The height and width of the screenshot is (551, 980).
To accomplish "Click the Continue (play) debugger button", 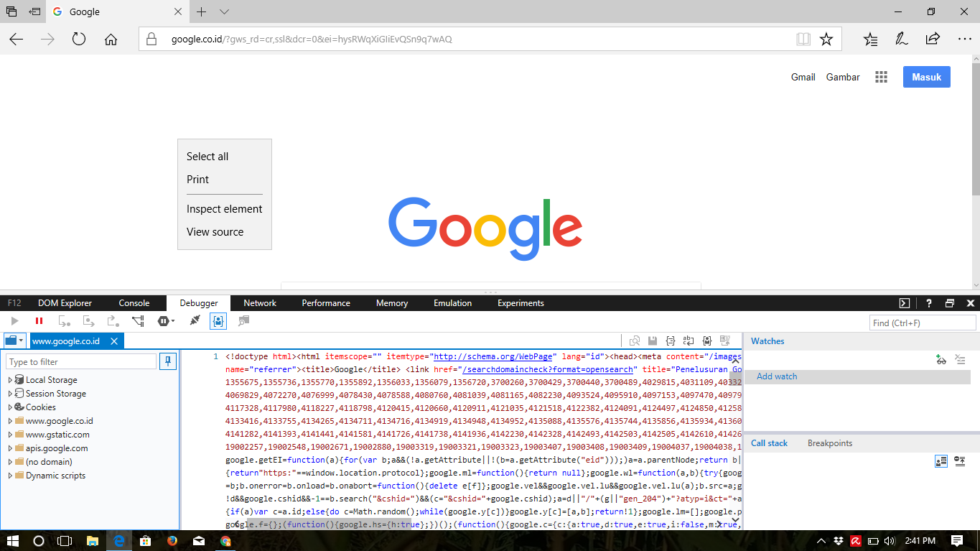I will tap(14, 321).
